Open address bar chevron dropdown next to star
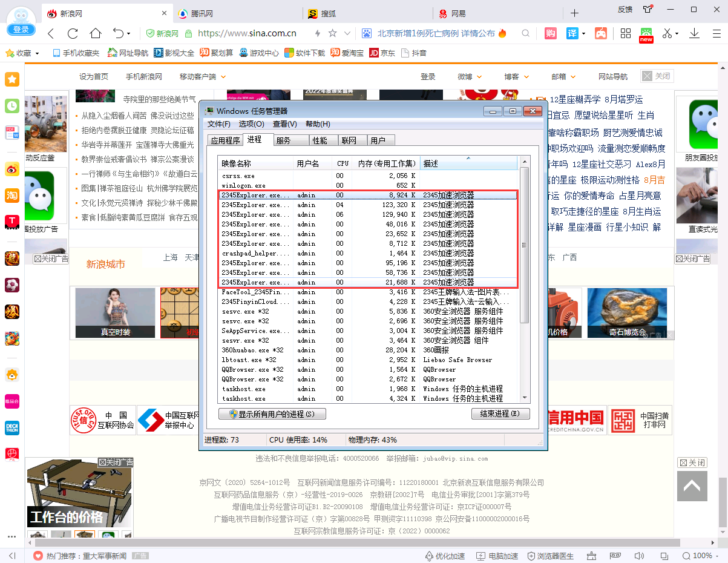The width and height of the screenshot is (728, 563). point(347,33)
